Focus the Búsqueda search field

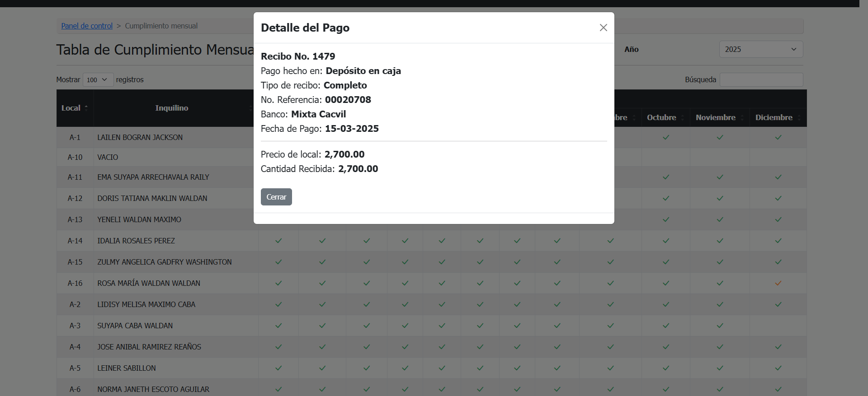click(x=761, y=80)
